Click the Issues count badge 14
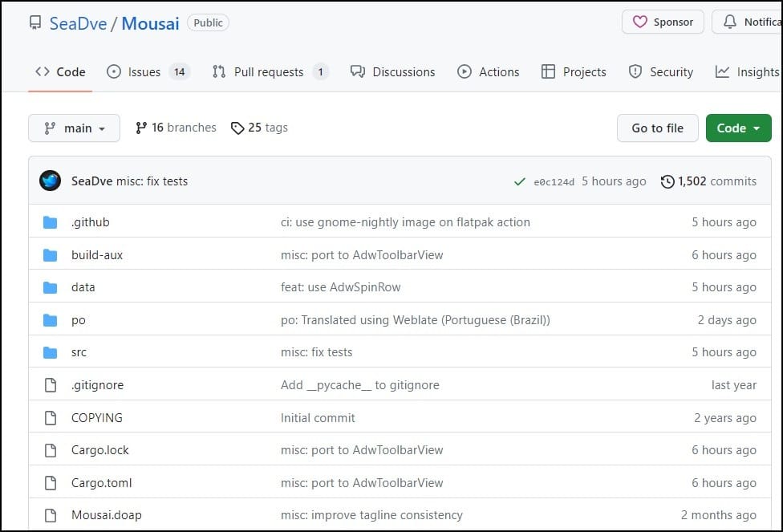 [179, 72]
